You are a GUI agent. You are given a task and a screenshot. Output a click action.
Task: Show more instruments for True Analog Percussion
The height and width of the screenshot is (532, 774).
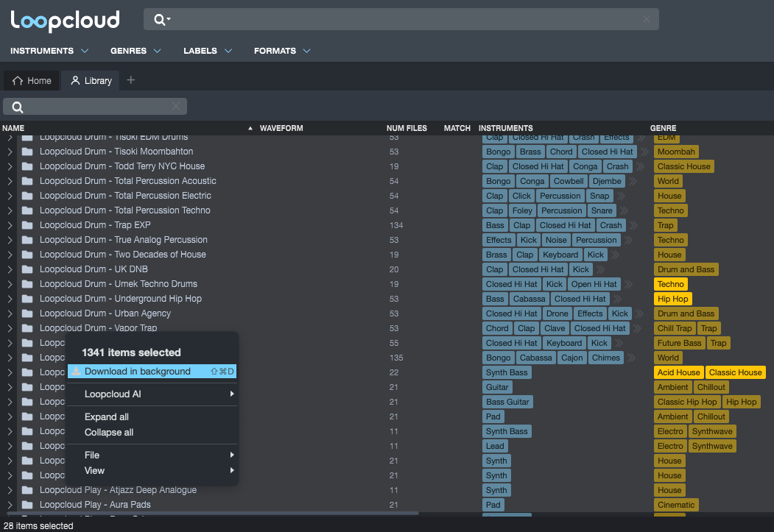[x=628, y=240]
